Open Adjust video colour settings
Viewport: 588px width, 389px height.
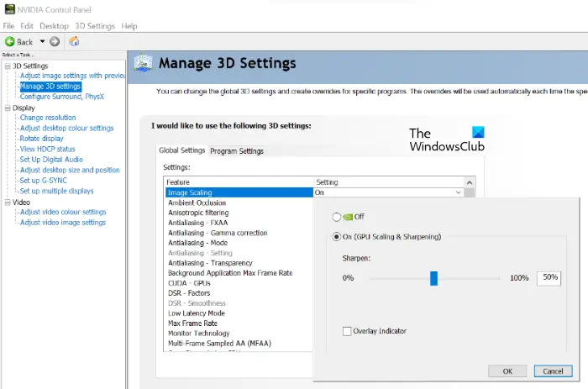[63, 212]
